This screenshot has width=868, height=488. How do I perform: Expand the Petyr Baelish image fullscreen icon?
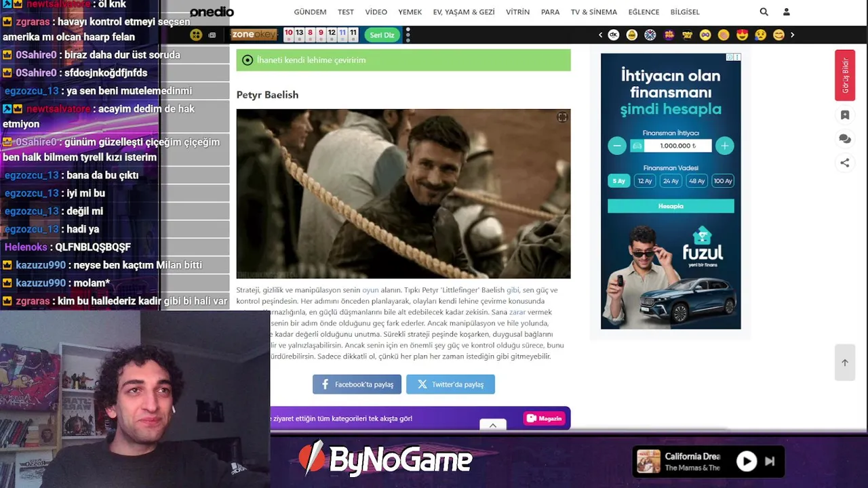[x=562, y=117]
